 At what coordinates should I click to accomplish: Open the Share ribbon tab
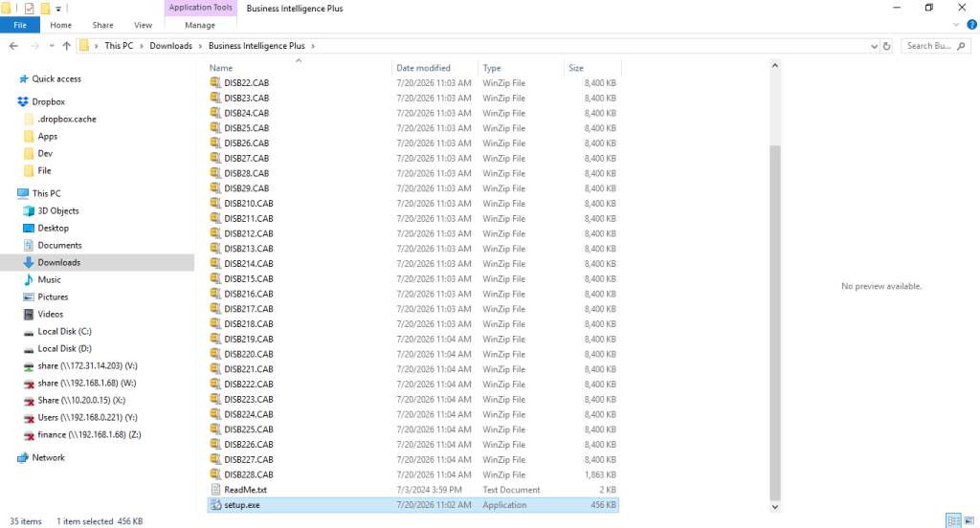click(102, 25)
